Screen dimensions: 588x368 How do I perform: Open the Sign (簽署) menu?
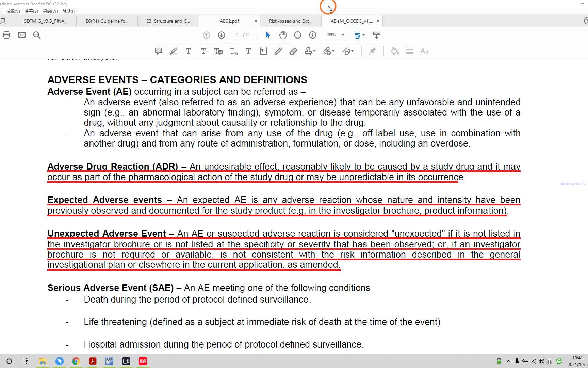click(x=31, y=11)
